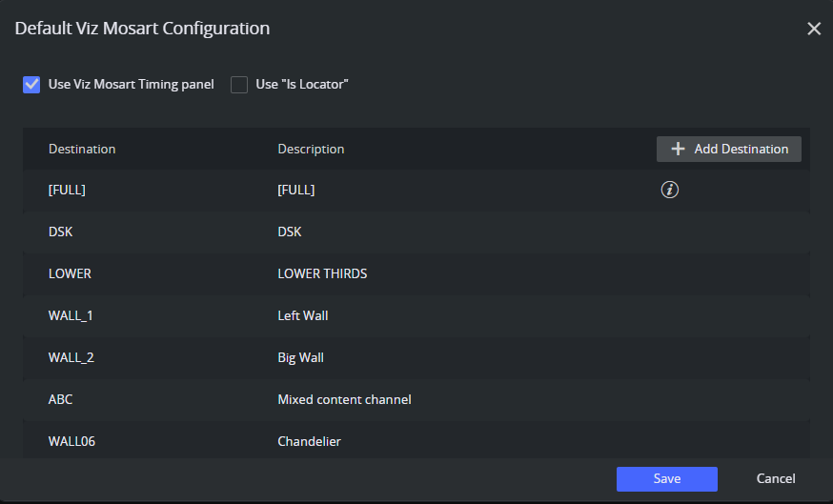Close the Viz Mosart Configuration dialog

(814, 29)
